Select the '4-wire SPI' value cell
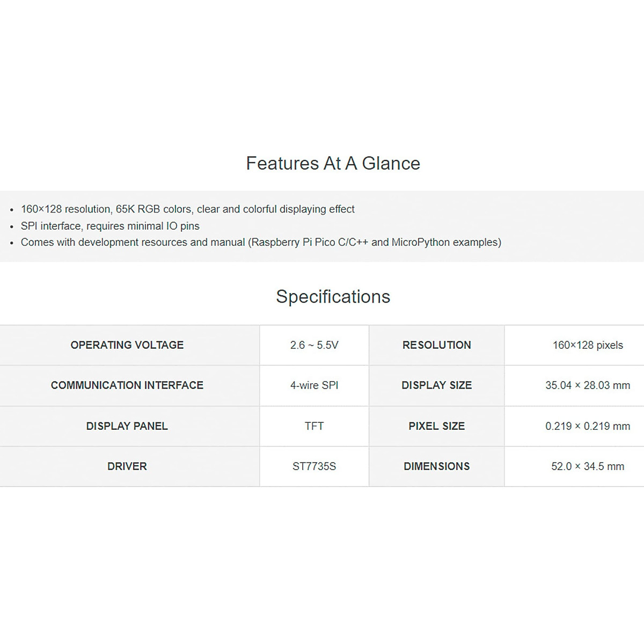Screen dimensions: 644x644 [x=314, y=385]
